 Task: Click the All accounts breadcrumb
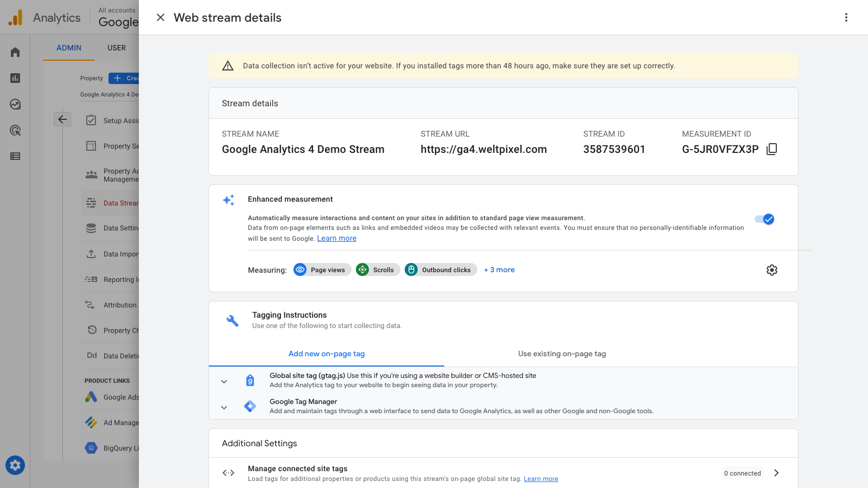pos(117,10)
